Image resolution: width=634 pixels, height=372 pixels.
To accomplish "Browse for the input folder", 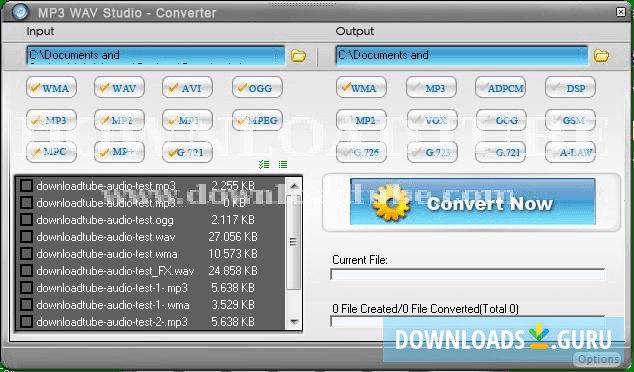I will tap(298, 55).
